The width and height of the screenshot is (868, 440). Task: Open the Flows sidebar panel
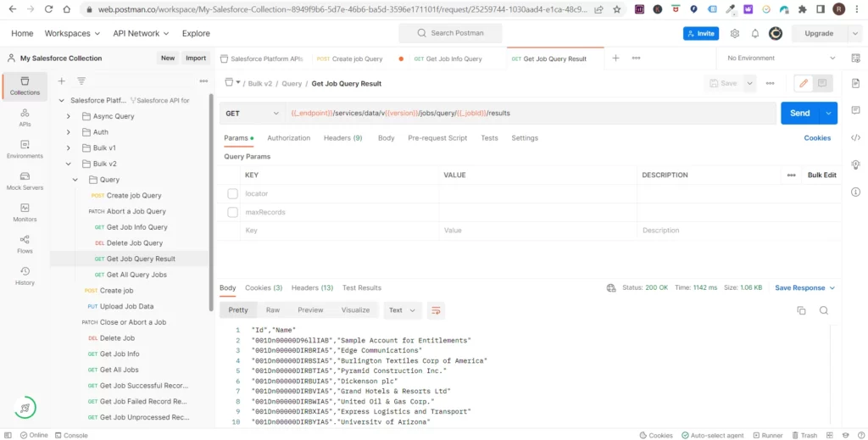[x=25, y=244]
